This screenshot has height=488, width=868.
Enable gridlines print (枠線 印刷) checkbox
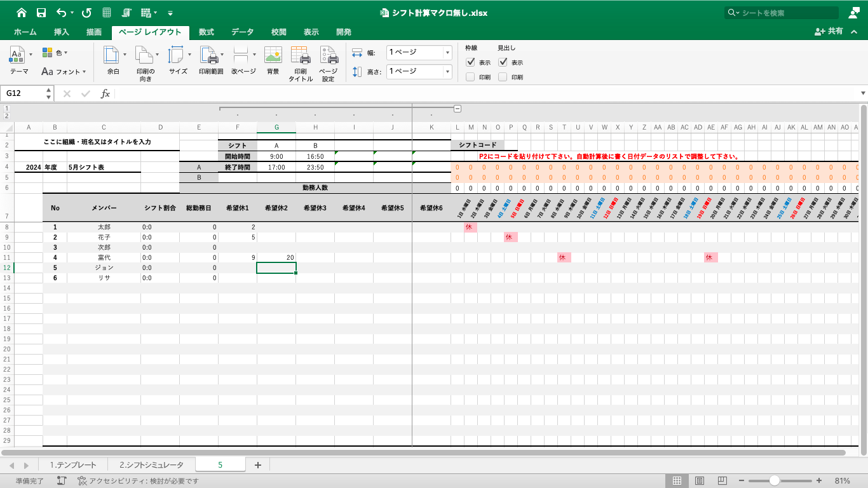click(x=470, y=77)
